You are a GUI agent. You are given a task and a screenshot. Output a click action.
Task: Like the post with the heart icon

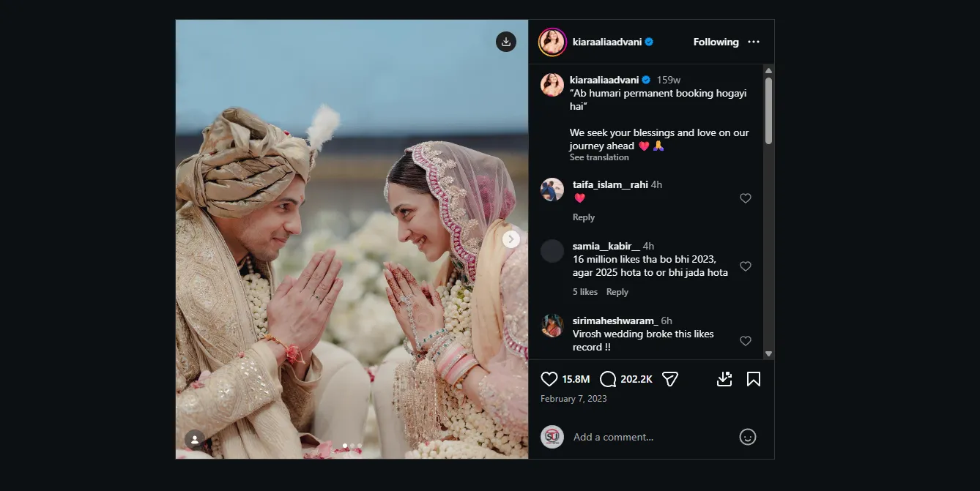click(549, 379)
